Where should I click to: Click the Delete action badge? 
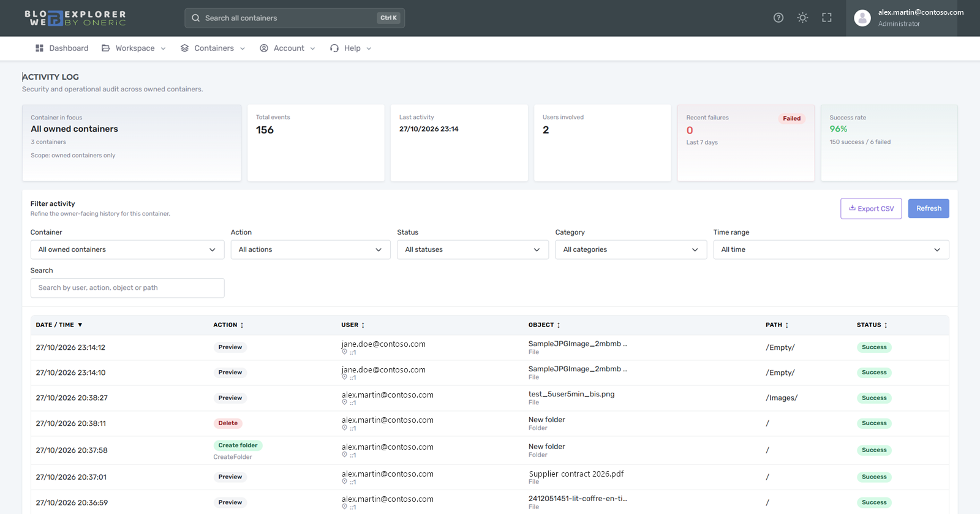coord(228,423)
